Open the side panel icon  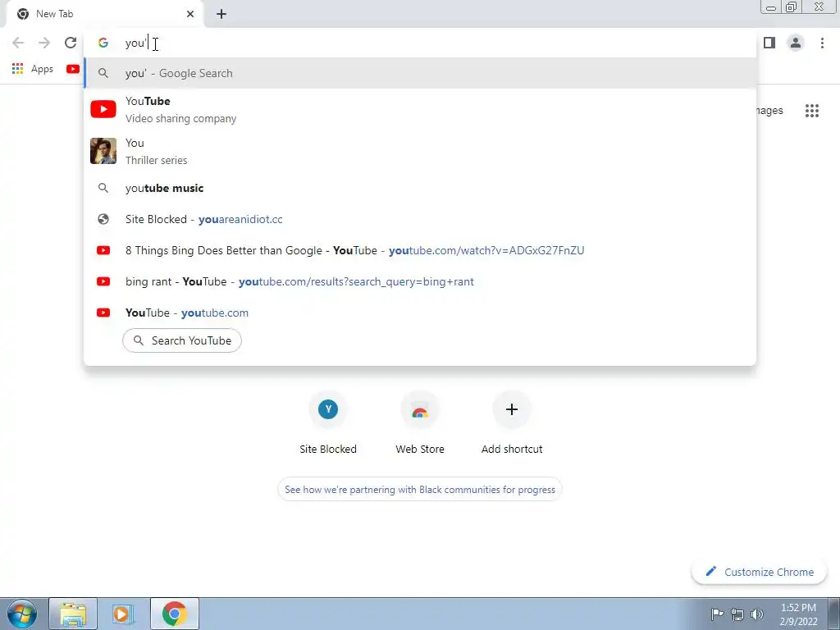pos(769,43)
